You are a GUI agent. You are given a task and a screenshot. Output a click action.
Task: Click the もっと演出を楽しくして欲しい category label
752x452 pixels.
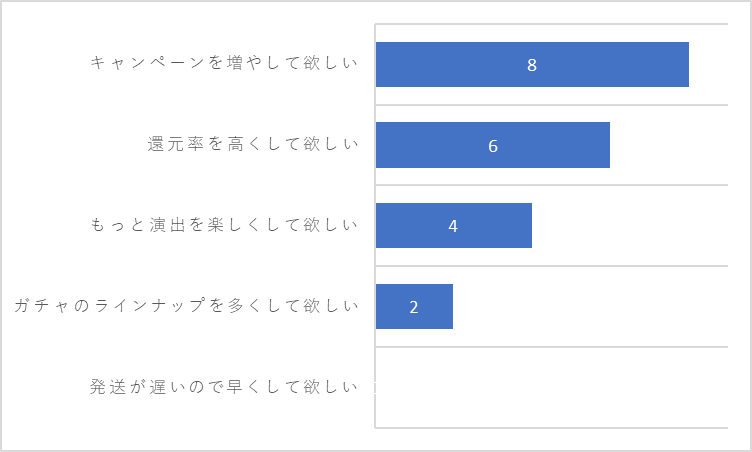tap(224, 224)
